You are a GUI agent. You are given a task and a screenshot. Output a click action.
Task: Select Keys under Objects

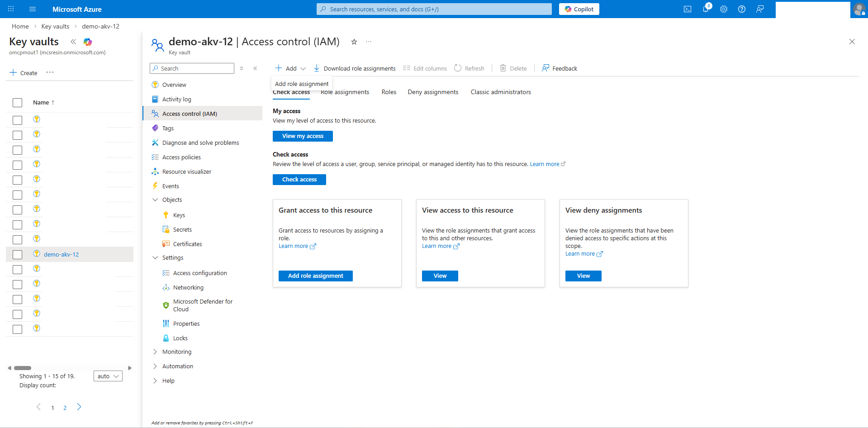[x=179, y=214]
